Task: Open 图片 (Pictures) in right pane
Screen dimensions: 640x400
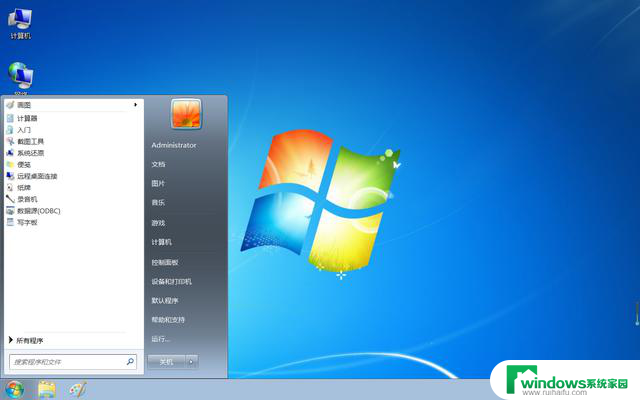Action: pyautogui.click(x=158, y=183)
